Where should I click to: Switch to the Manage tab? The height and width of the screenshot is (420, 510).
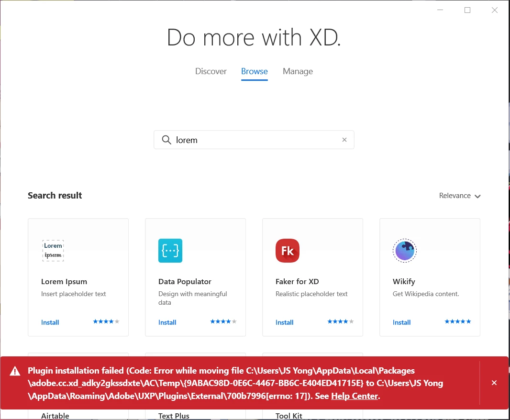[x=298, y=71]
